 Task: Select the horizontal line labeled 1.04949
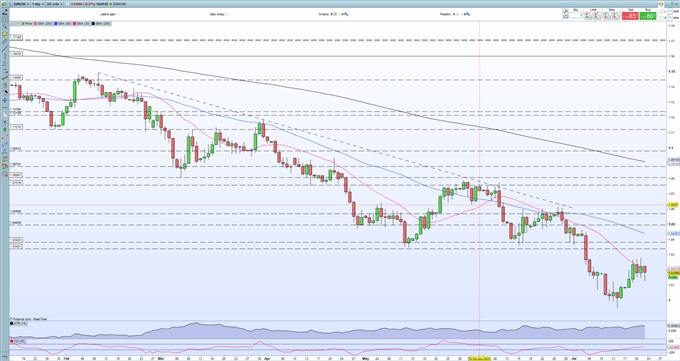click(x=338, y=225)
